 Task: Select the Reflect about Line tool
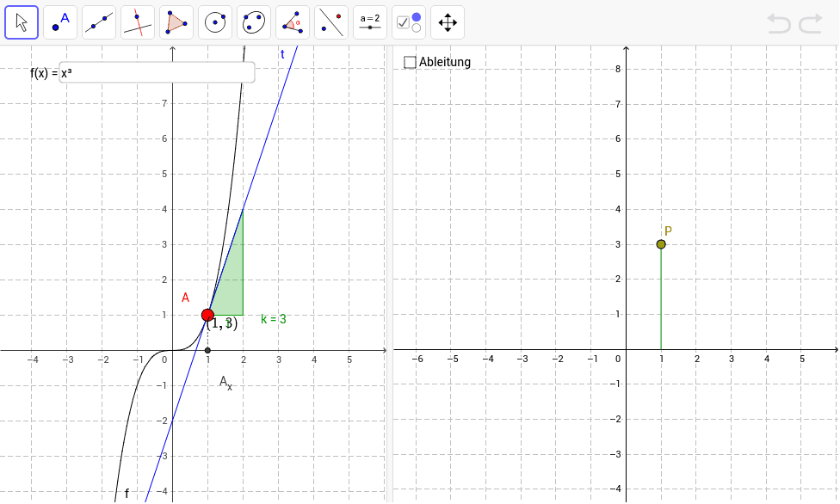coord(331,22)
